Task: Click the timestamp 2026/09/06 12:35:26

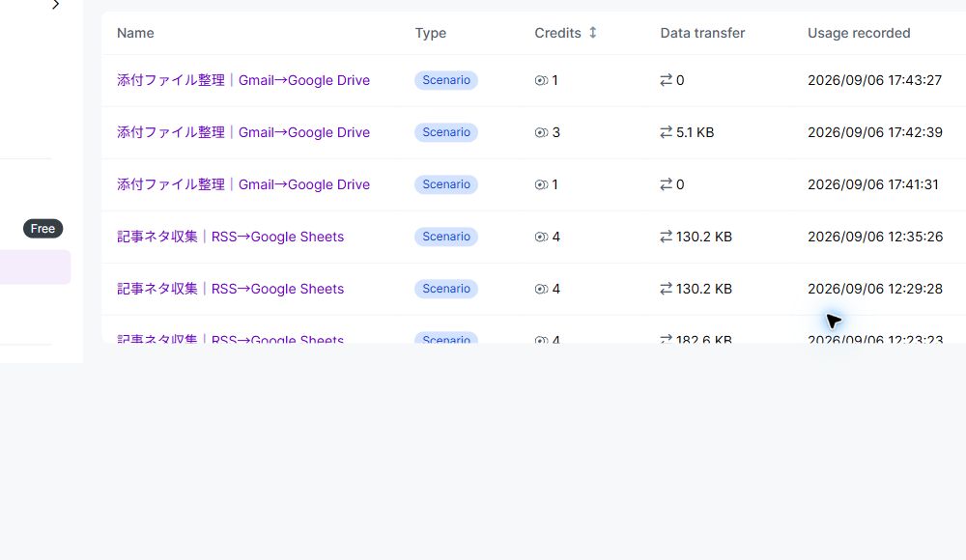Action: click(875, 237)
